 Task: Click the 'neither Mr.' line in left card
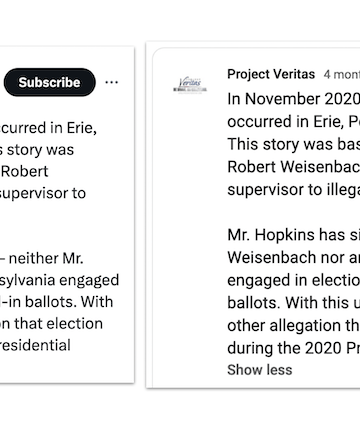pyautogui.click(x=42, y=259)
